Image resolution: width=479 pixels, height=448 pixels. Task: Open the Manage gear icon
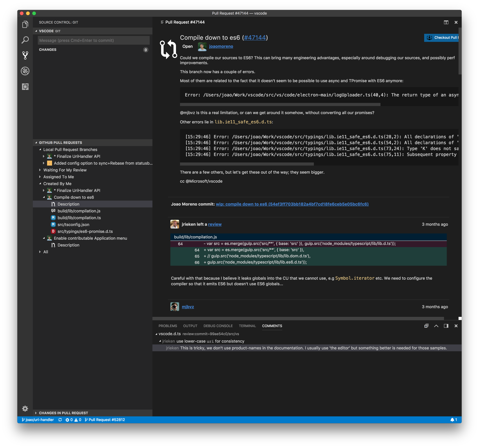tap(25, 408)
